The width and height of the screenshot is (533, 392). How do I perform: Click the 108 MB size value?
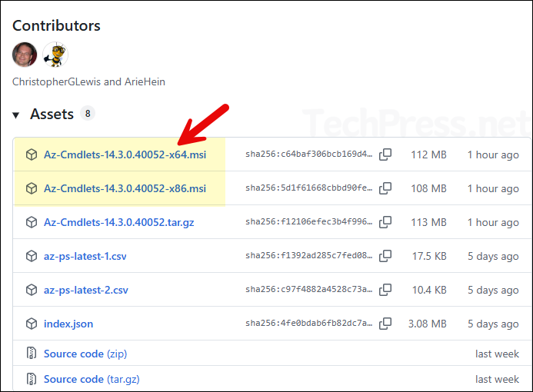[x=428, y=188]
